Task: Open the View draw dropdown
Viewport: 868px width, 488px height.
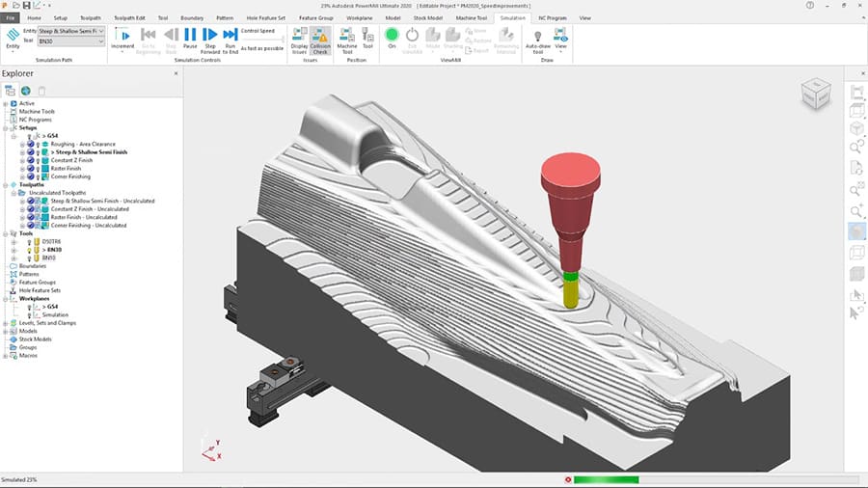Action: point(560,39)
